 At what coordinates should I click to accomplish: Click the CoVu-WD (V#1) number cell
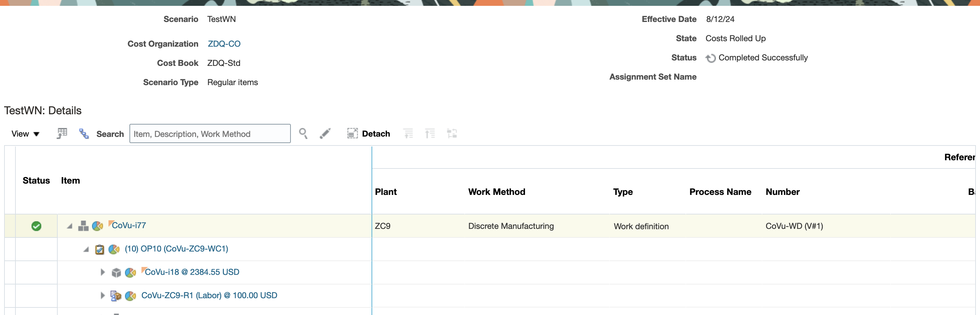(794, 226)
